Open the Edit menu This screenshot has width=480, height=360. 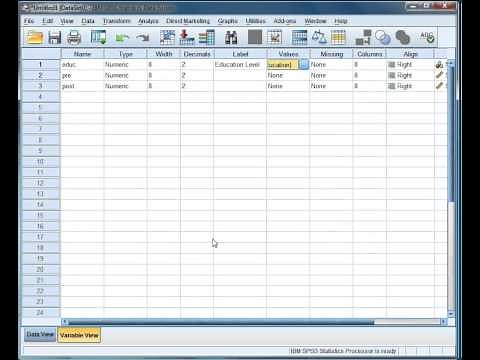[48, 21]
